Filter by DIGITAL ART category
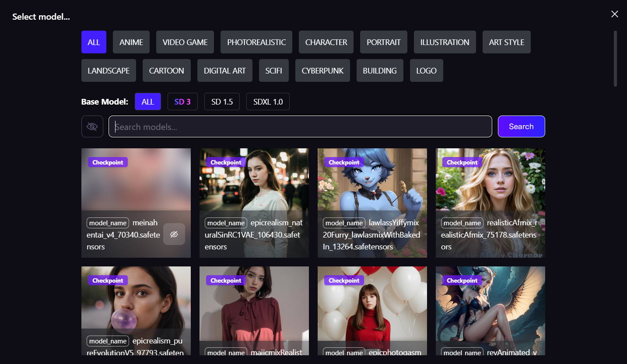Screen dimensions: 627x364 225,70
